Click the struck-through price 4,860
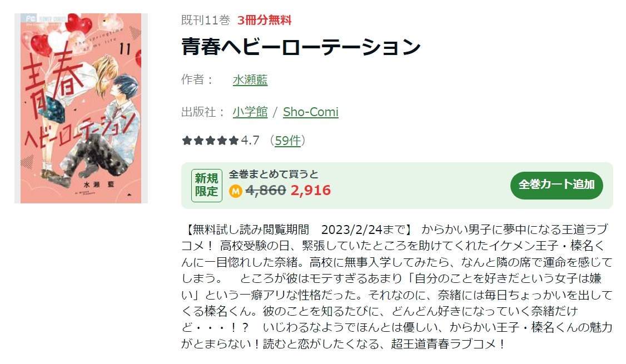 click(266, 191)
